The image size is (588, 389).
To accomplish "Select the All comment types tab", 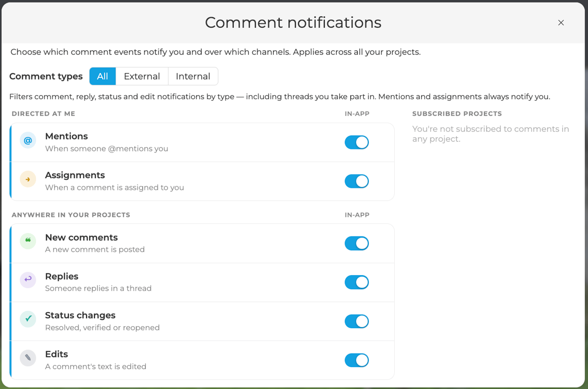I will coord(102,76).
